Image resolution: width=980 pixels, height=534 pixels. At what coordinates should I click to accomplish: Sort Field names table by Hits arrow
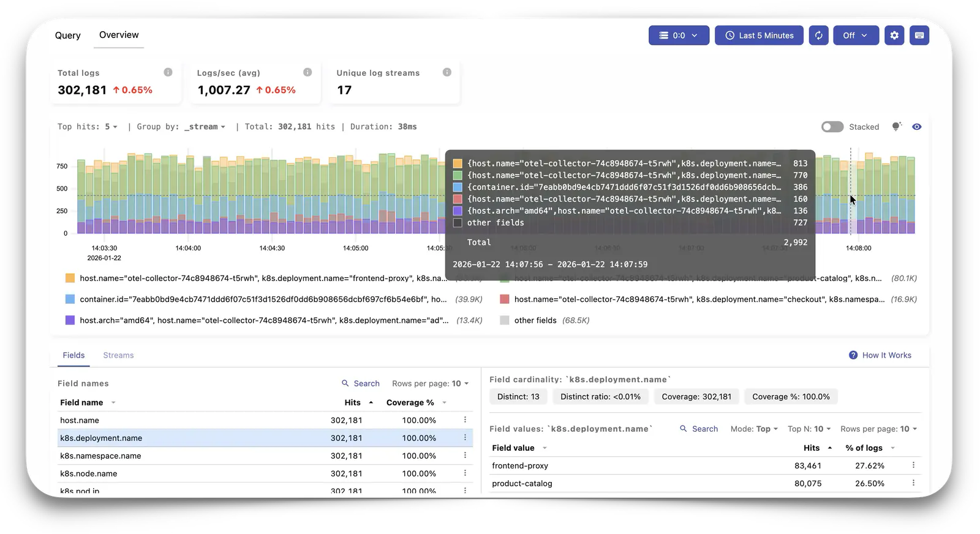click(x=371, y=402)
